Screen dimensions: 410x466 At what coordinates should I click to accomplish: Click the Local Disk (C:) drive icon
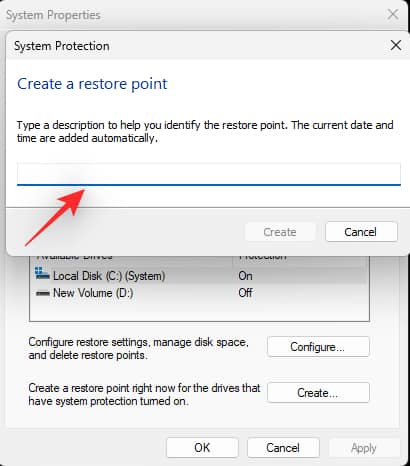42,274
